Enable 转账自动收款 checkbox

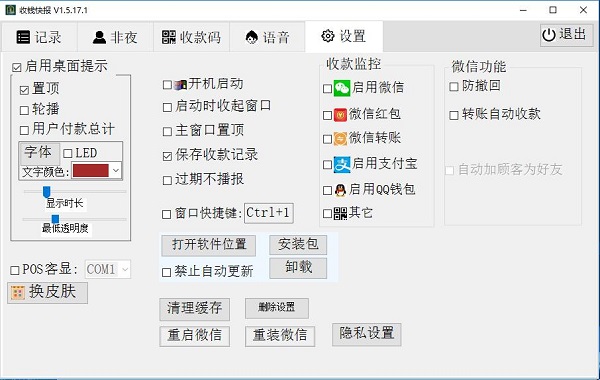(454, 115)
